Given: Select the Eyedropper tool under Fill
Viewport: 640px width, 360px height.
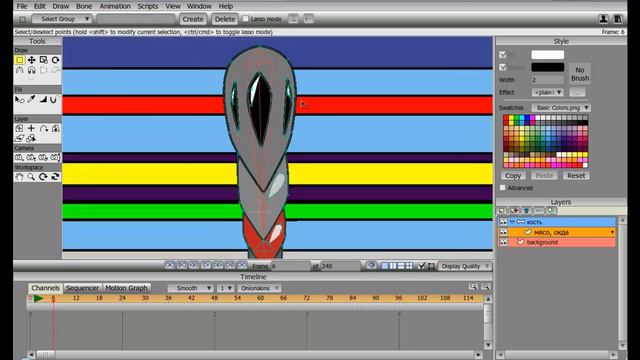Looking at the screenshot, I should (x=31, y=99).
